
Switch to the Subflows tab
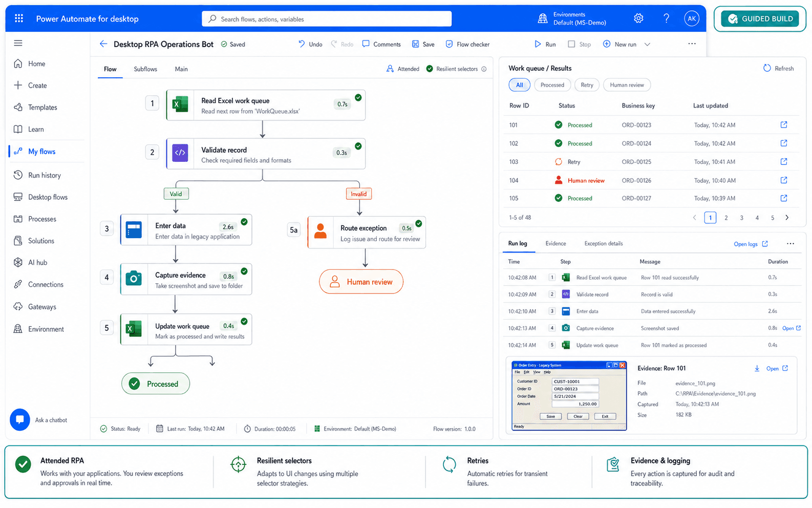coord(145,69)
